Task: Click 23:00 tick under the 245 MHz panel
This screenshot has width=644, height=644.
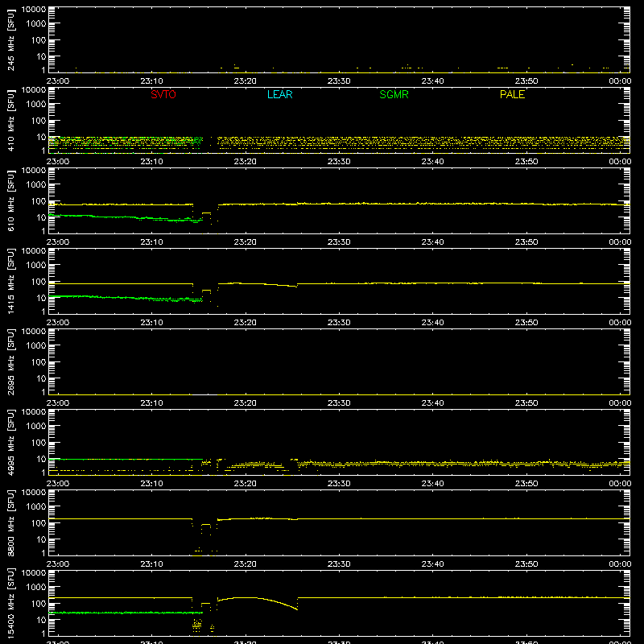Action: [x=57, y=81]
